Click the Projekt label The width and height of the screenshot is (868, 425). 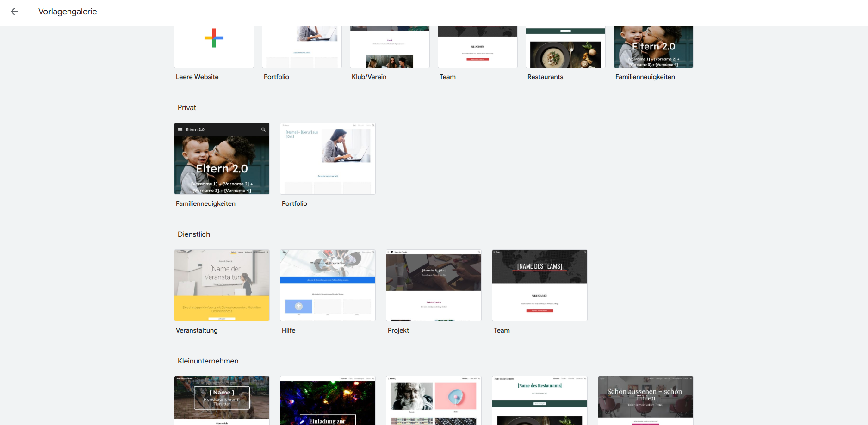coord(398,331)
